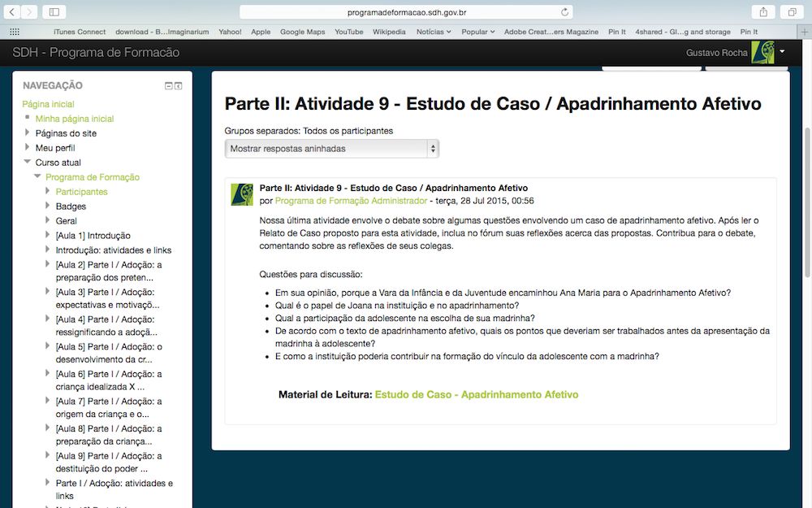This screenshot has height=508, width=812.
Task: Reload the page using the address bar icon
Action: coord(565,12)
